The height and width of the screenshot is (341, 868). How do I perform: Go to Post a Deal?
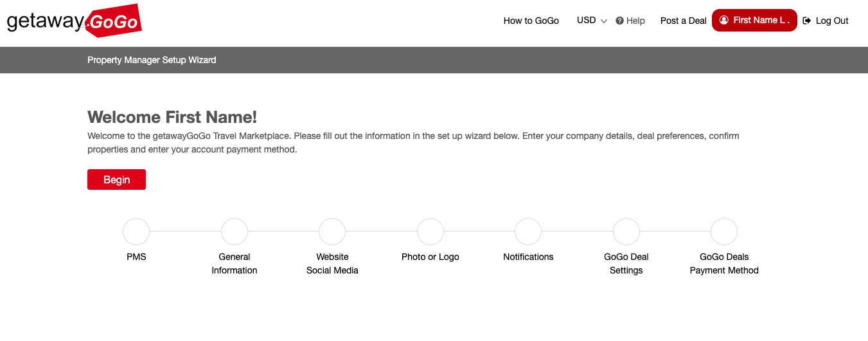point(684,21)
